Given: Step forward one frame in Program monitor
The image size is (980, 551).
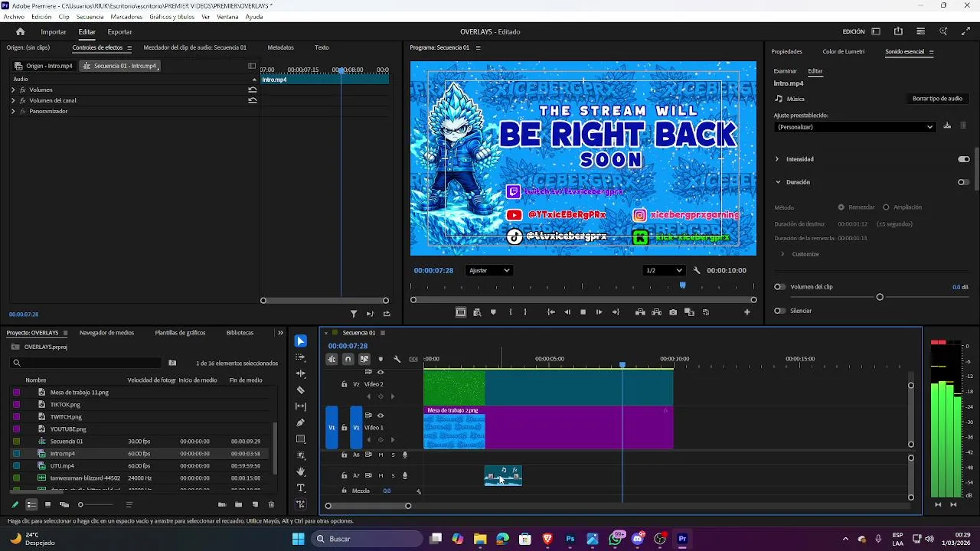Looking at the screenshot, I should [x=599, y=312].
